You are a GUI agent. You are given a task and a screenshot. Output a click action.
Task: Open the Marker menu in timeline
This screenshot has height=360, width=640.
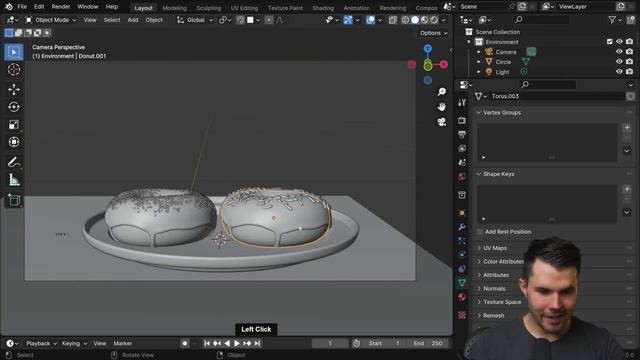point(122,344)
